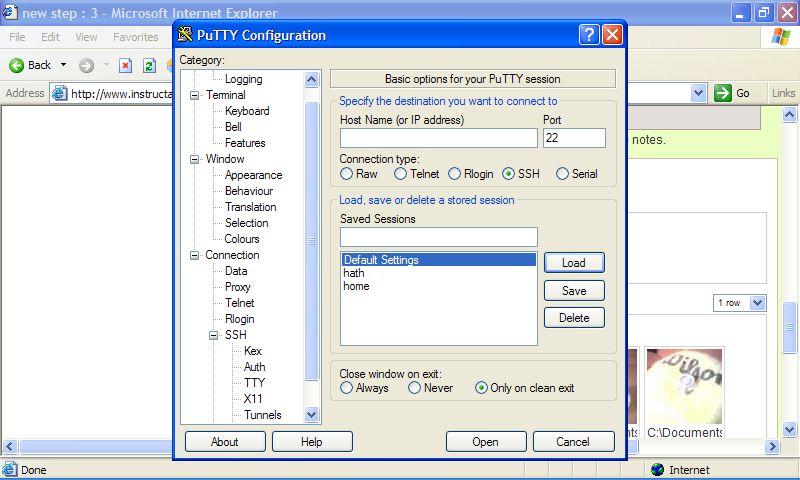Click the Save session button
800x480 pixels.
pyautogui.click(x=574, y=291)
